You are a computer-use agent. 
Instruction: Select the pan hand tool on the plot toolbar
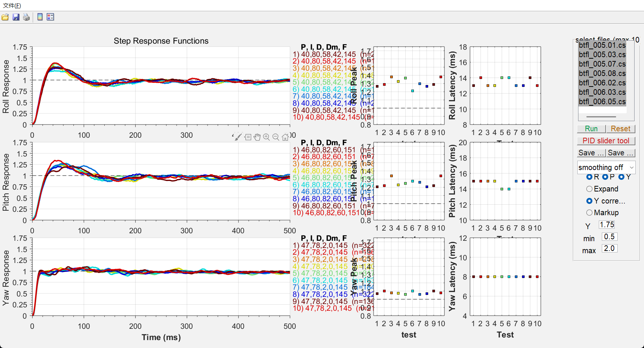point(257,137)
